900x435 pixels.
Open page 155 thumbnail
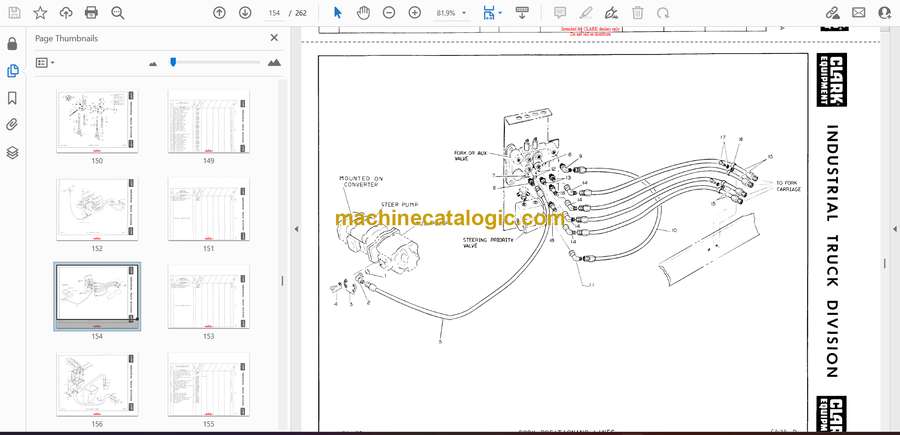(208, 384)
